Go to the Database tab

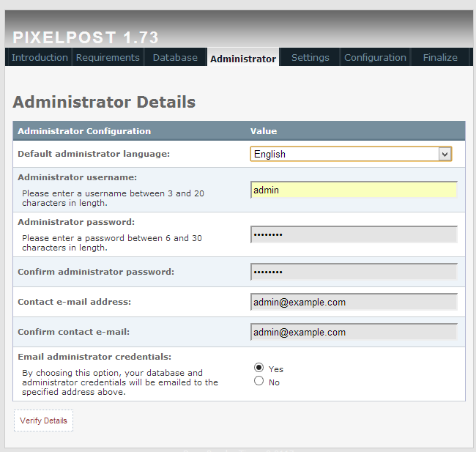tap(175, 58)
